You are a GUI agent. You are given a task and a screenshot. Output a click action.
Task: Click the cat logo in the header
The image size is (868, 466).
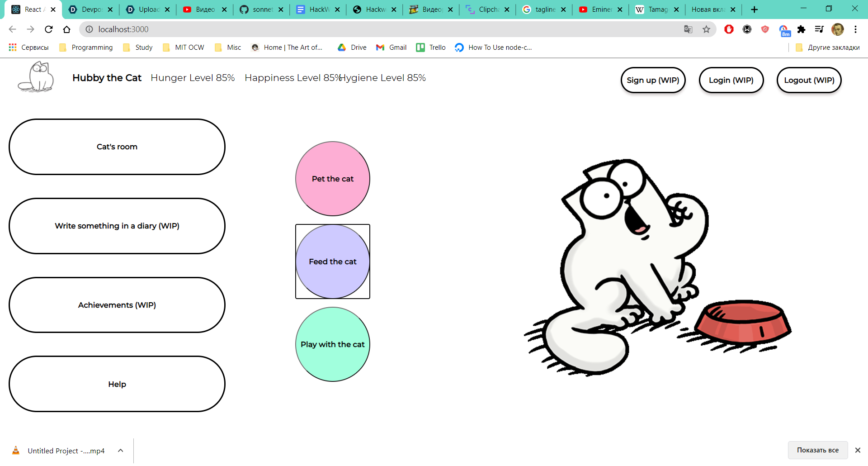point(36,77)
